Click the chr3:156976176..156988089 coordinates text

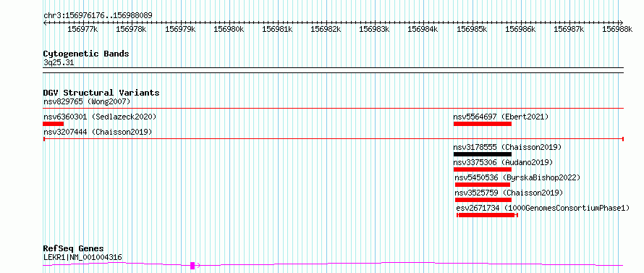[x=98, y=15]
